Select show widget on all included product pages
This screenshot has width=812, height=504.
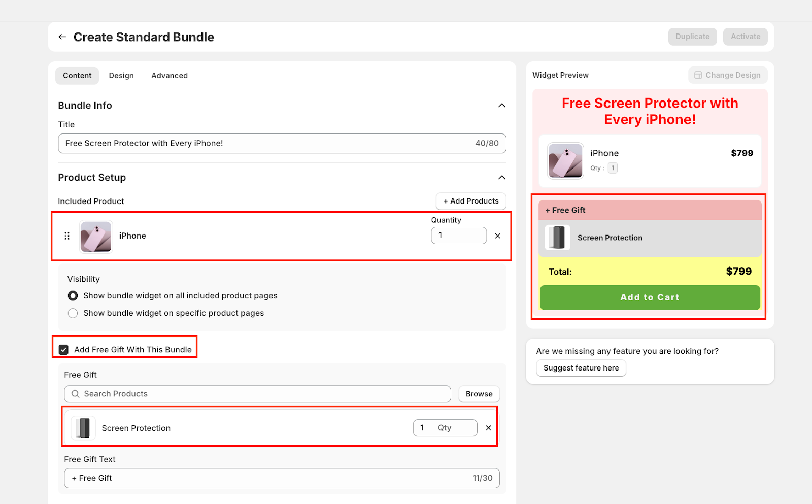coord(73,296)
